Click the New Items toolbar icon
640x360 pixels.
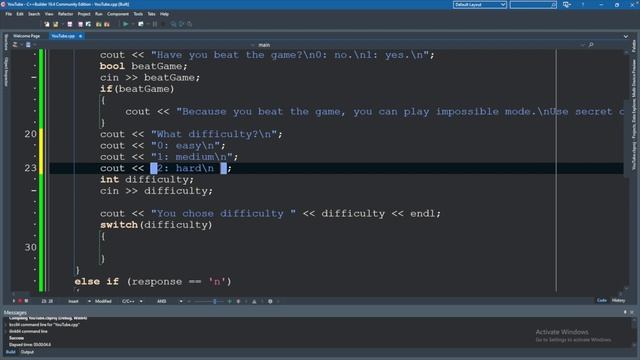tap(47, 24)
